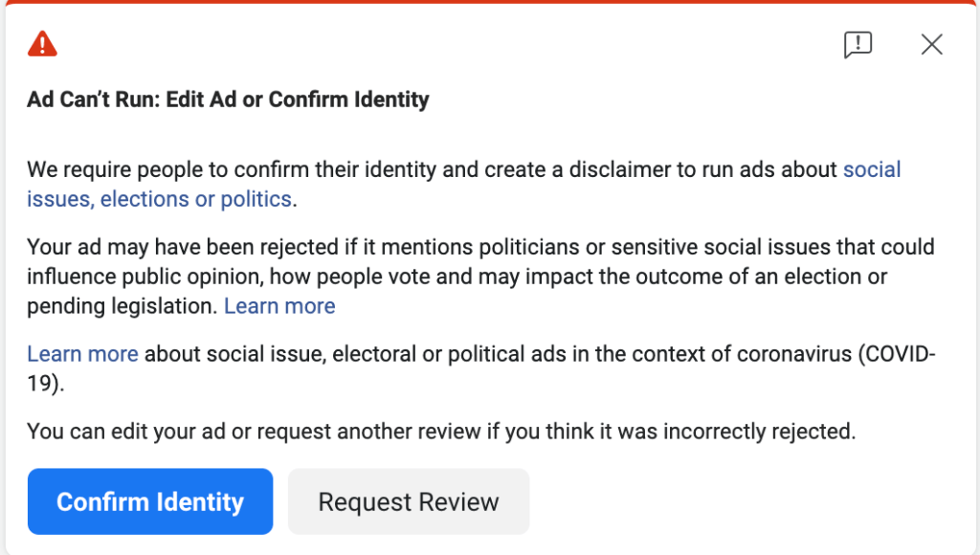Viewport: 980px width, 555px height.
Task: Open the social issues, elections or politics link
Action: click(x=160, y=199)
